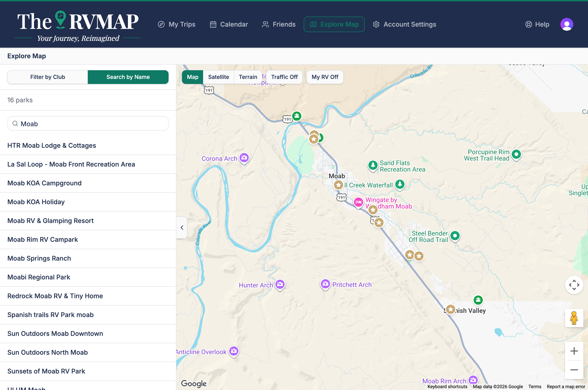Image resolution: width=588 pixels, height=390 pixels.
Task: Click the Anticline Overlook camera marker
Action: click(234, 351)
